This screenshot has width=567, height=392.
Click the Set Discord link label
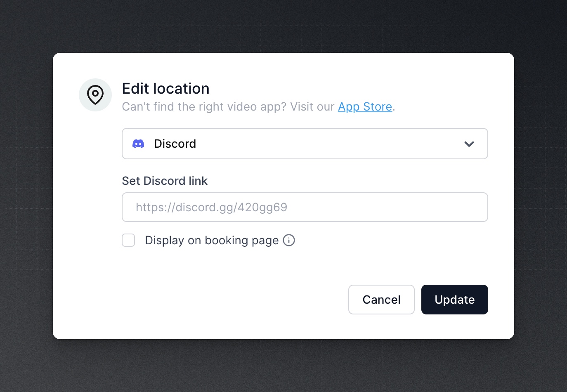pos(165,181)
